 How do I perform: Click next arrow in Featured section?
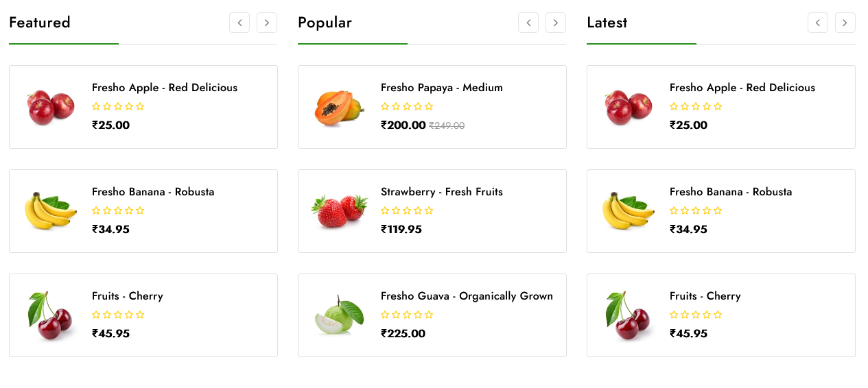(x=267, y=23)
